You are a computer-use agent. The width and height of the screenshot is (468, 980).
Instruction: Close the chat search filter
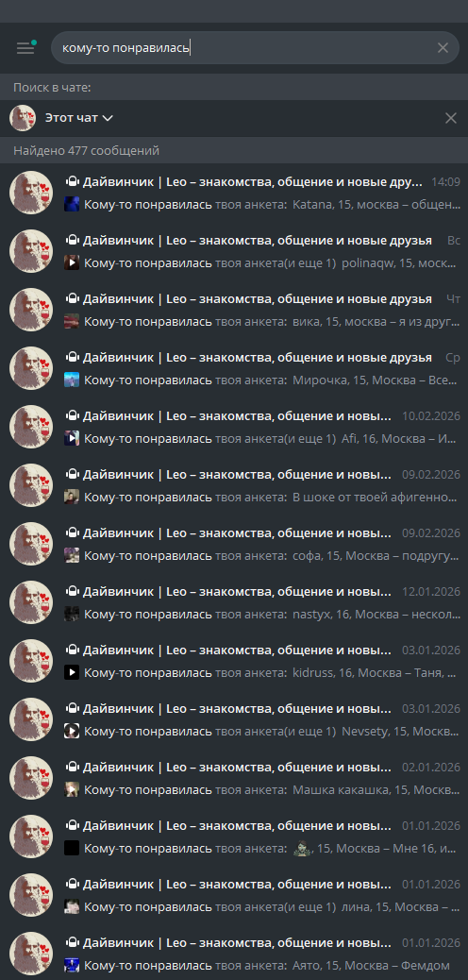point(450,118)
